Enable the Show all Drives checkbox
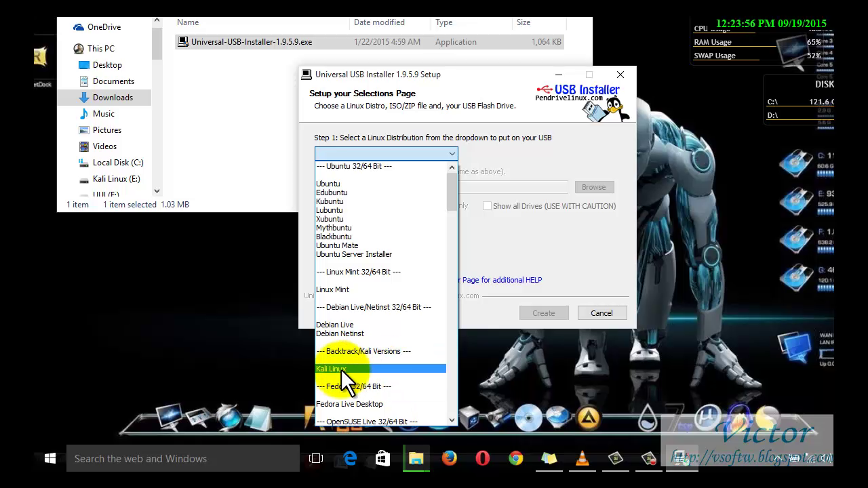 [487, 205]
